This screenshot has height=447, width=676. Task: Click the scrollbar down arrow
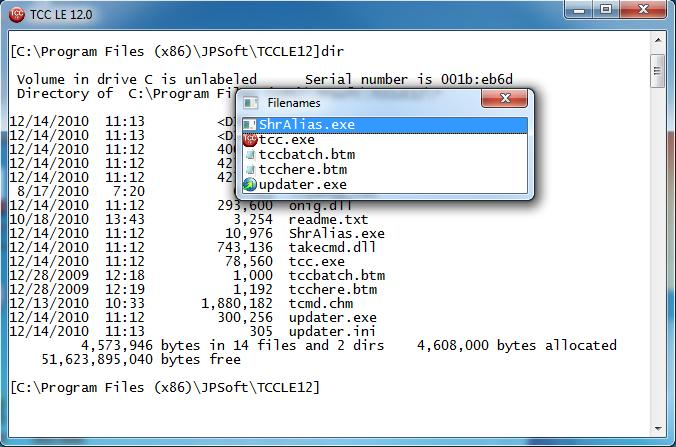(x=658, y=428)
